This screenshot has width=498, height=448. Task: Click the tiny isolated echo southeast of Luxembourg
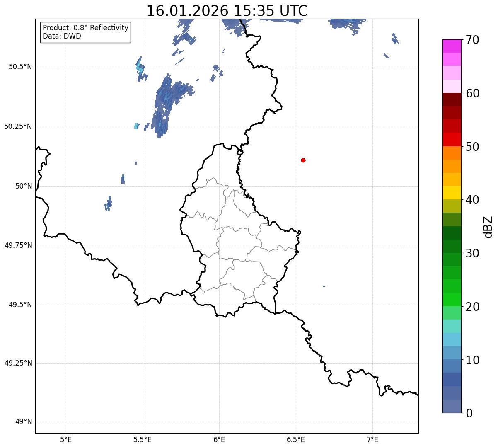[x=324, y=287]
